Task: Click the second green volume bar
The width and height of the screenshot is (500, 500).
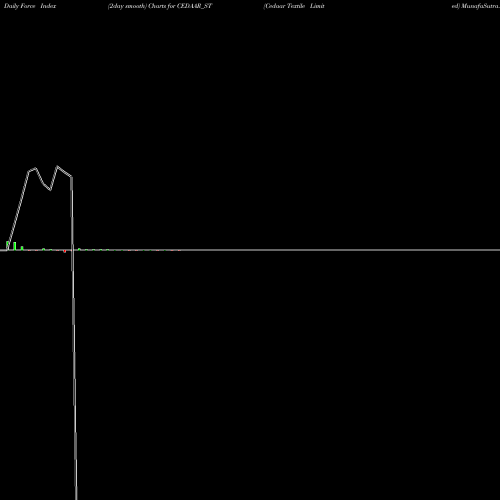Action: [x=15, y=246]
